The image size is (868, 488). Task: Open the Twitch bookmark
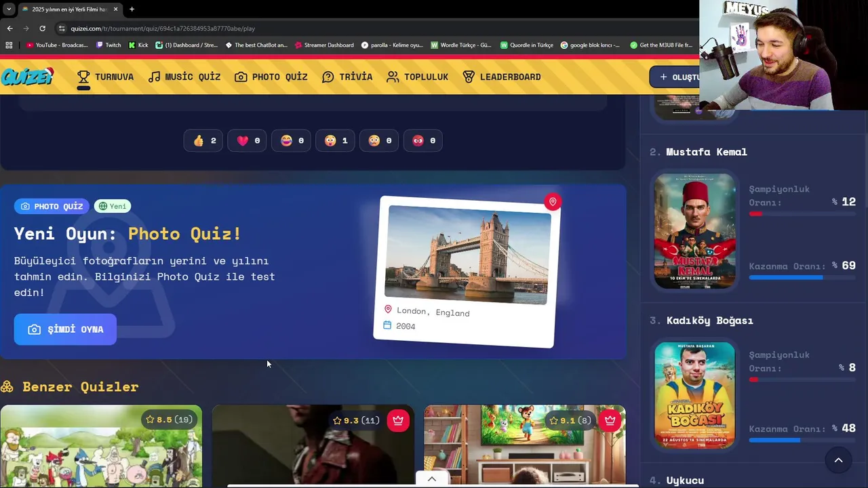click(x=108, y=45)
